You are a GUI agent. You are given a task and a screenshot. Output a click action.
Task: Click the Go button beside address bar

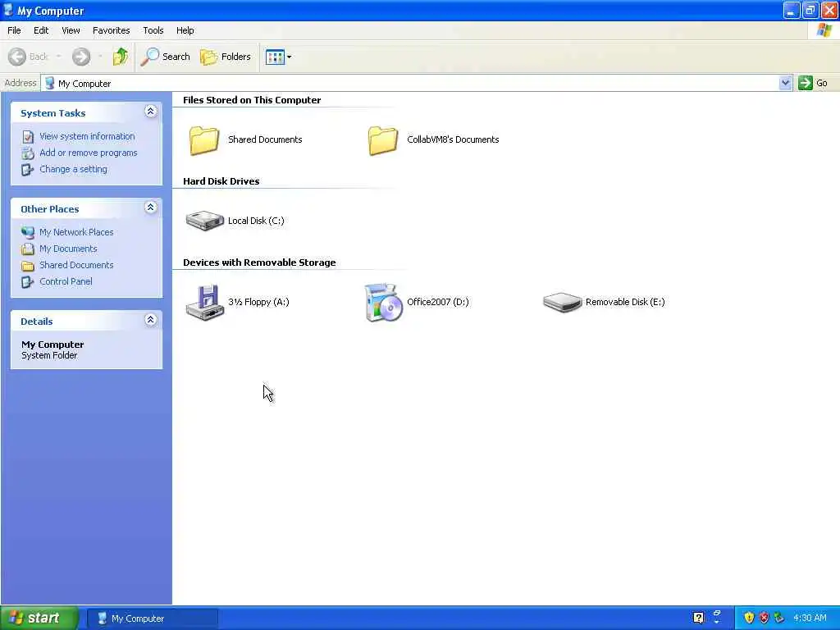(x=813, y=83)
